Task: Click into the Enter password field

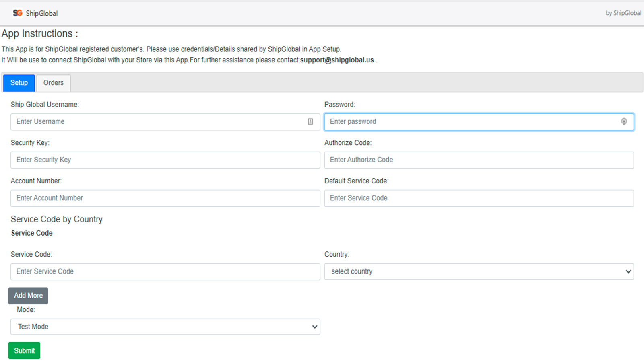Action: pyautogui.click(x=479, y=122)
